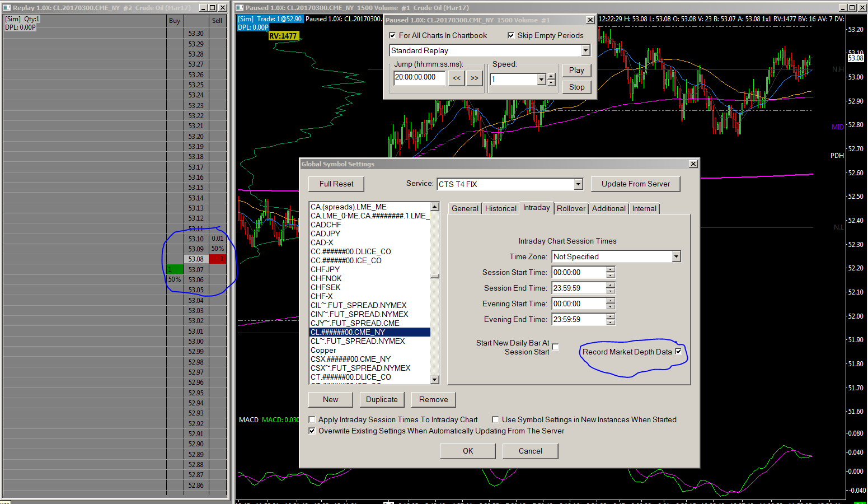The height and width of the screenshot is (504, 868).
Task: Maximize the Replay DOM window
Action: point(213,7)
